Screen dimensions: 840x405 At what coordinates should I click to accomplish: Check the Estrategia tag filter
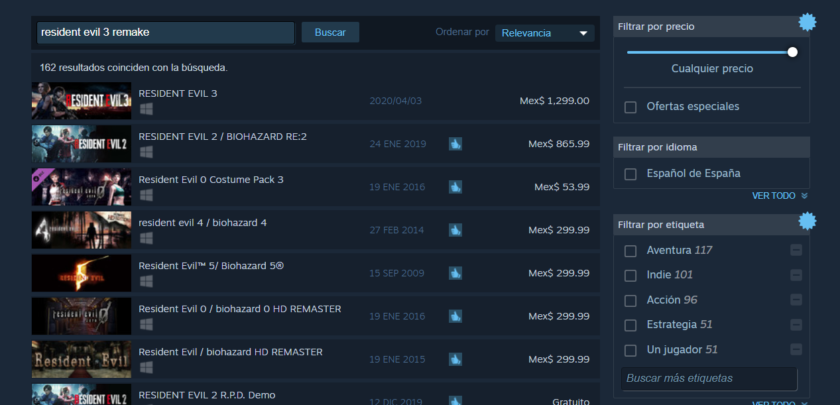tap(631, 325)
